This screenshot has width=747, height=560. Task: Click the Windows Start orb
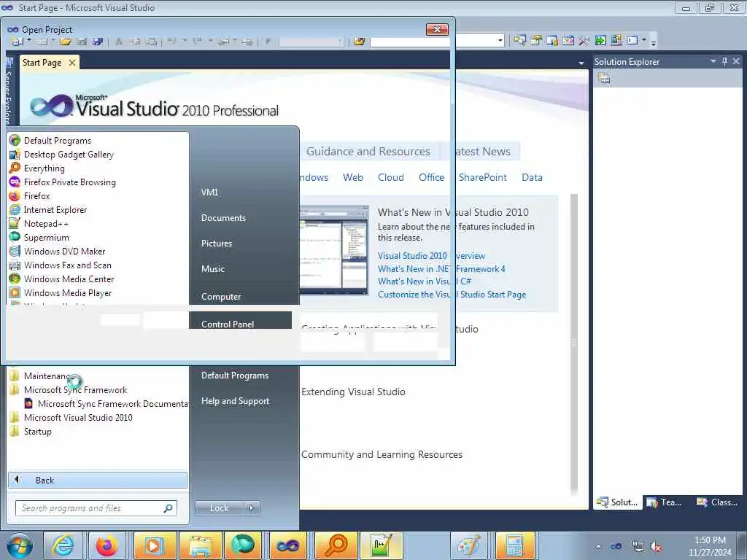coord(20,545)
